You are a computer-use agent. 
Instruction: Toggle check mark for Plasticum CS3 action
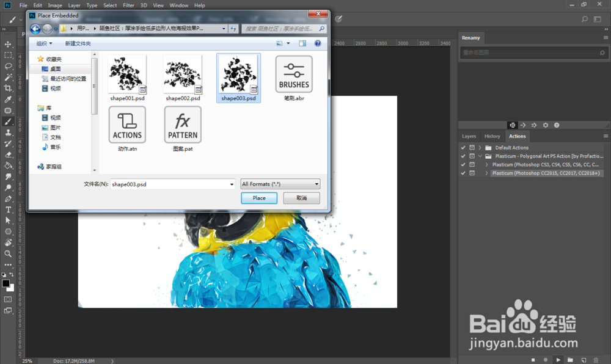pos(463,165)
